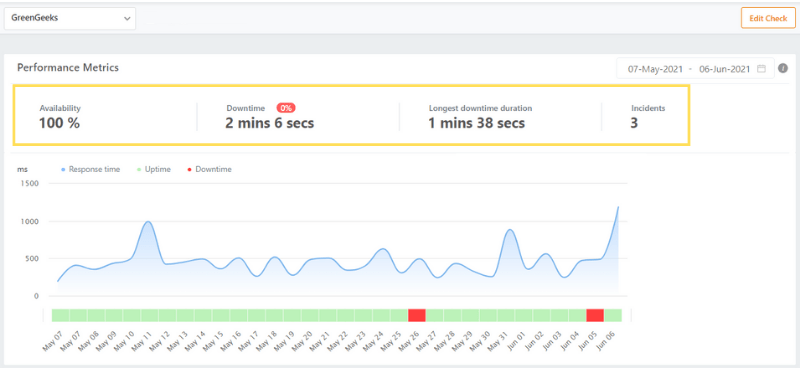Open the info icon beside date range
Image resolution: width=800 pixels, height=370 pixels.
(783, 68)
